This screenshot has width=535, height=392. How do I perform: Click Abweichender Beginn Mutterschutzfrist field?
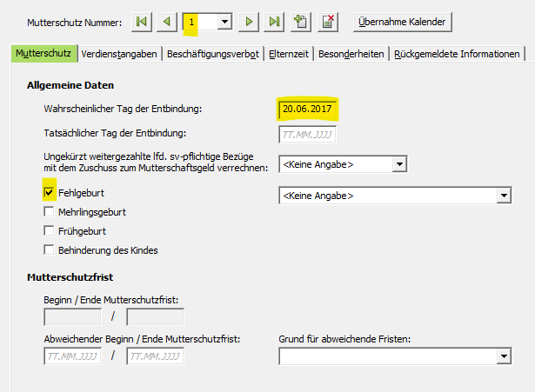(x=73, y=356)
